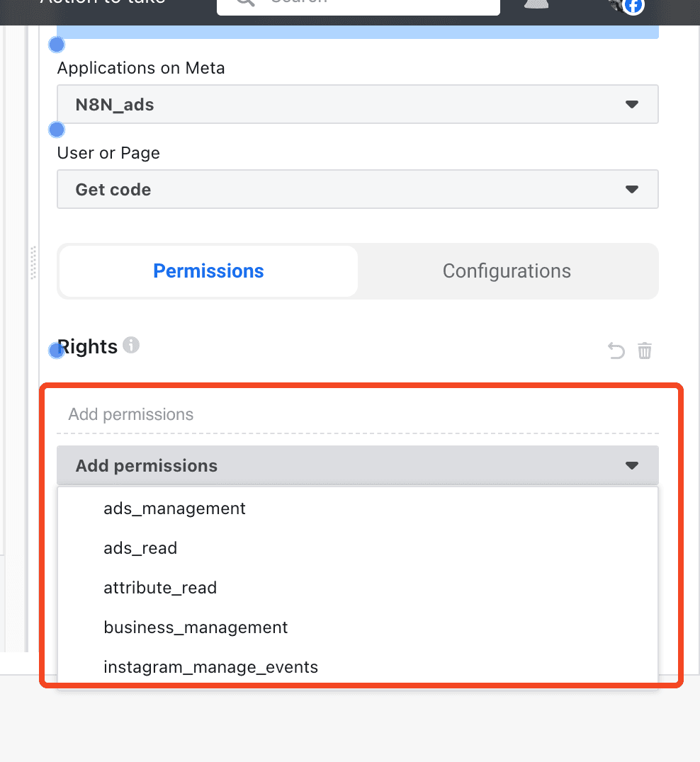This screenshot has width=700, height=762.
Task: Choose the ads_read permission
Action: click(140, 548)
